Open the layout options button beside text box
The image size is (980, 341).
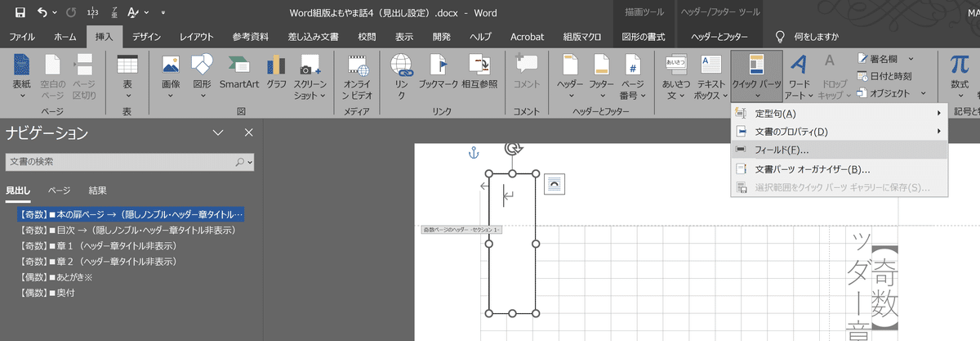(556, 184)
